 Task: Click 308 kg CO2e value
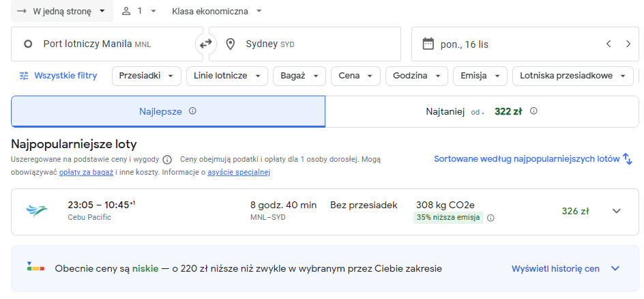point(445,205)
